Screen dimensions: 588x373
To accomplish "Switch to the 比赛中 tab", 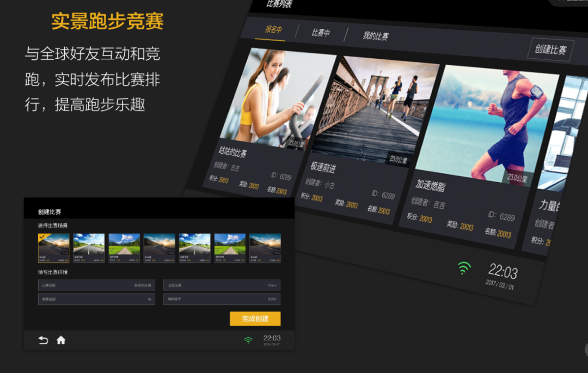I will pyautogui.click(x=321, y=33).
